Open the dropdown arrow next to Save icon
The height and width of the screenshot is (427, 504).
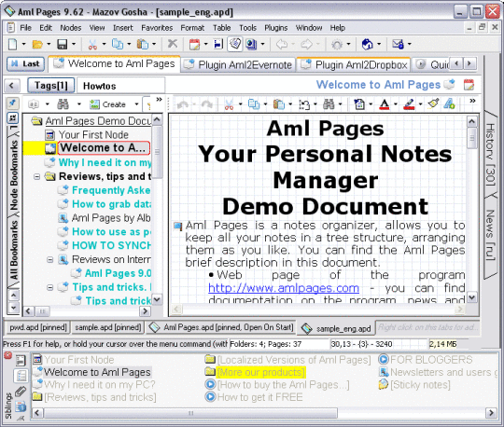[74, 45]
